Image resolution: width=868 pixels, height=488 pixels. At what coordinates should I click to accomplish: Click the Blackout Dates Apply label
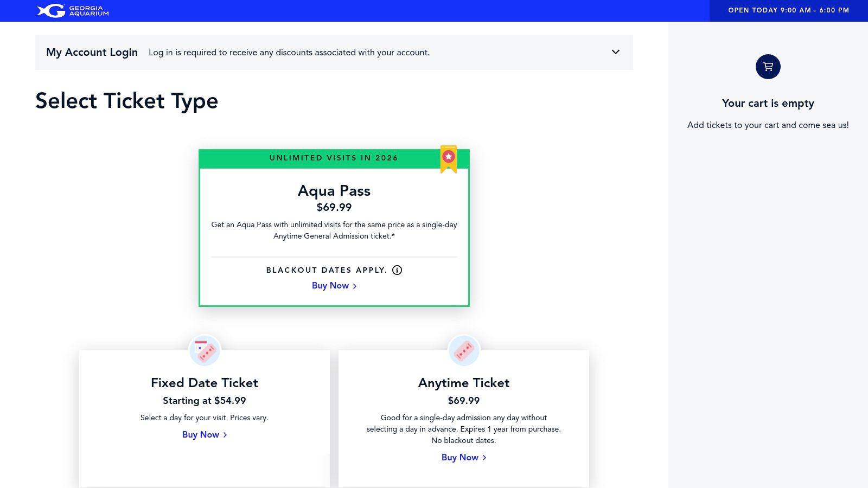[326, 270]
